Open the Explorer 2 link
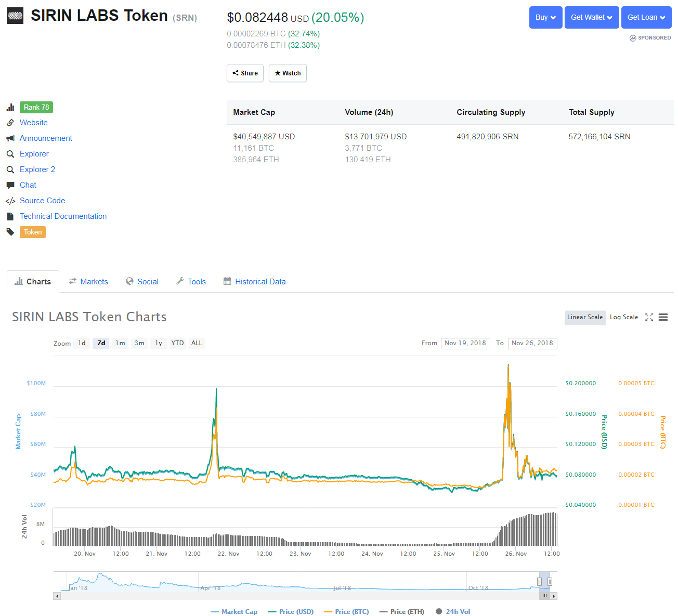The height and width of the screenshot is (616, 678). pyautogui.click(x=37, y=169)
